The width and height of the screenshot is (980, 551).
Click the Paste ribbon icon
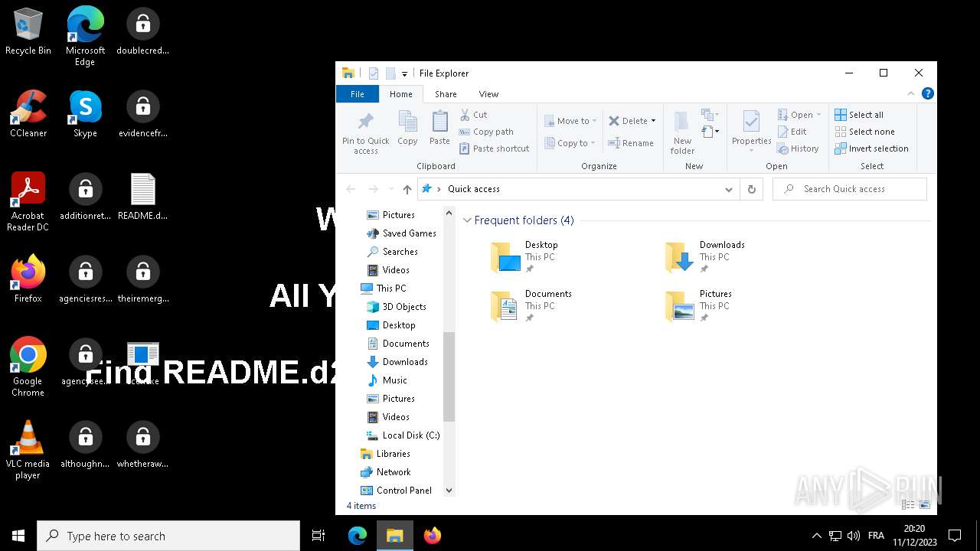(439, 128)
